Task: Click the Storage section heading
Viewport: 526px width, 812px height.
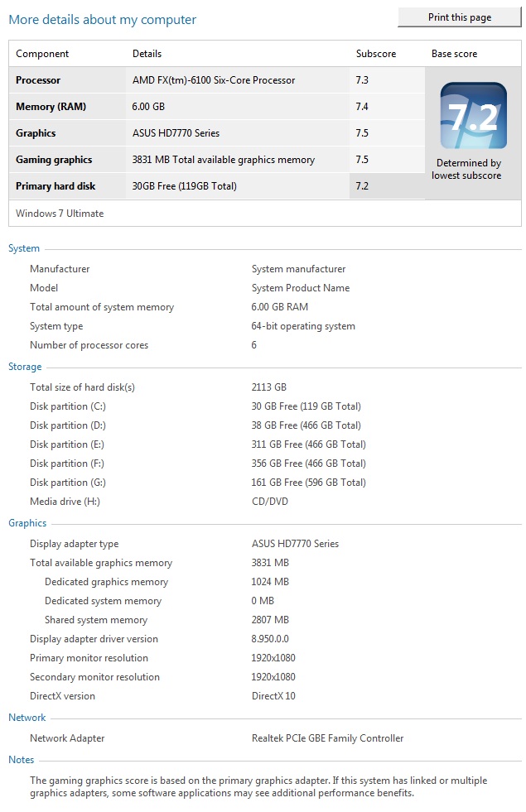Action: tap(25, 367)
